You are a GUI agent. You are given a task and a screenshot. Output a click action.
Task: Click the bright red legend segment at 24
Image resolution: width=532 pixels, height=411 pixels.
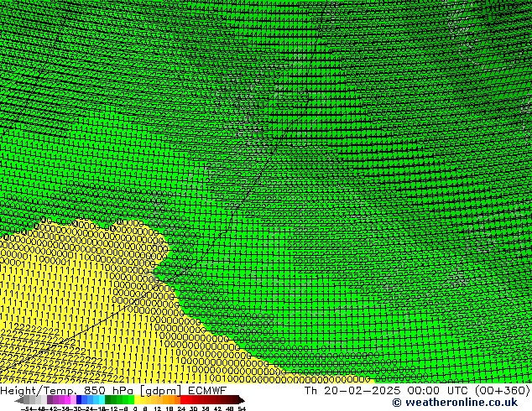184,400
